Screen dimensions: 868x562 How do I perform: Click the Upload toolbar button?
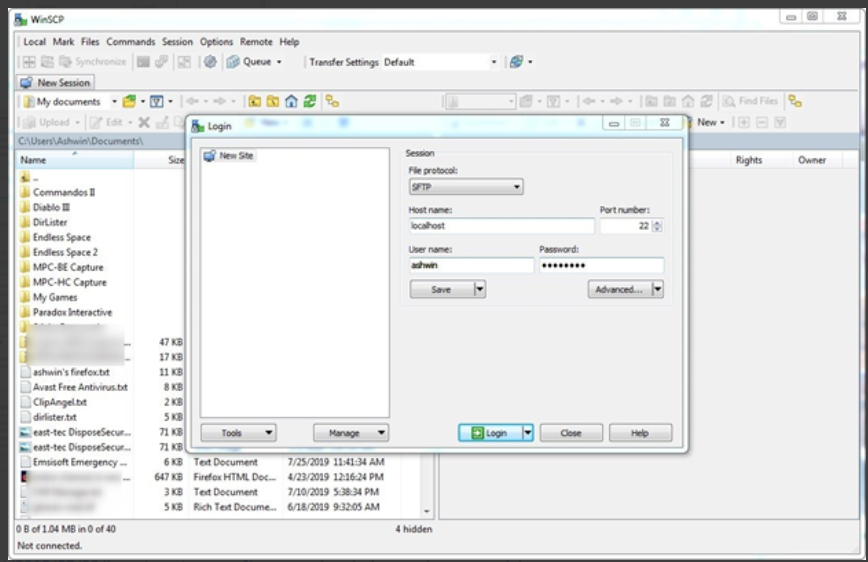click(48, 122)
